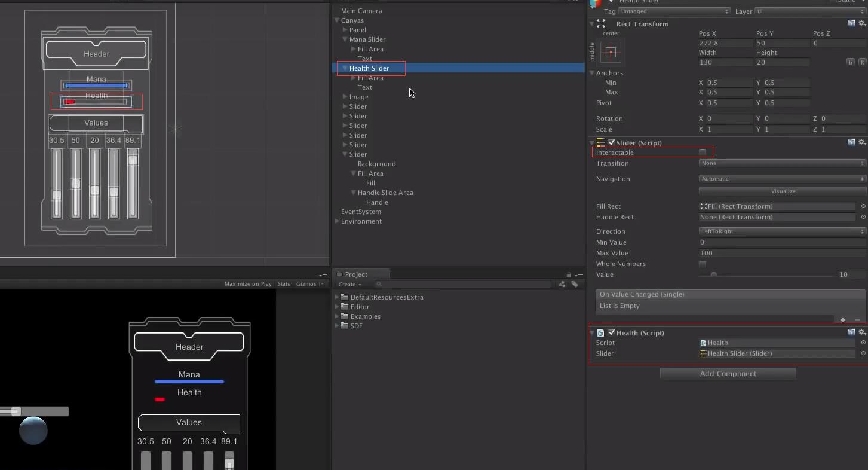The image size is (868, 470).
Task: Open the Navigation dropdown
Action: (783, 179)
